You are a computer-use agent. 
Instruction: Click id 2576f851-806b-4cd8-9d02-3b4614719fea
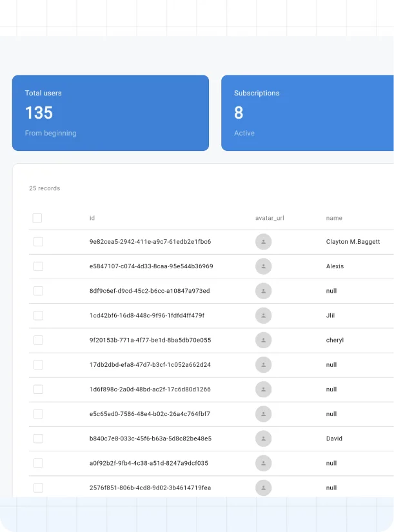coord(150,488)
